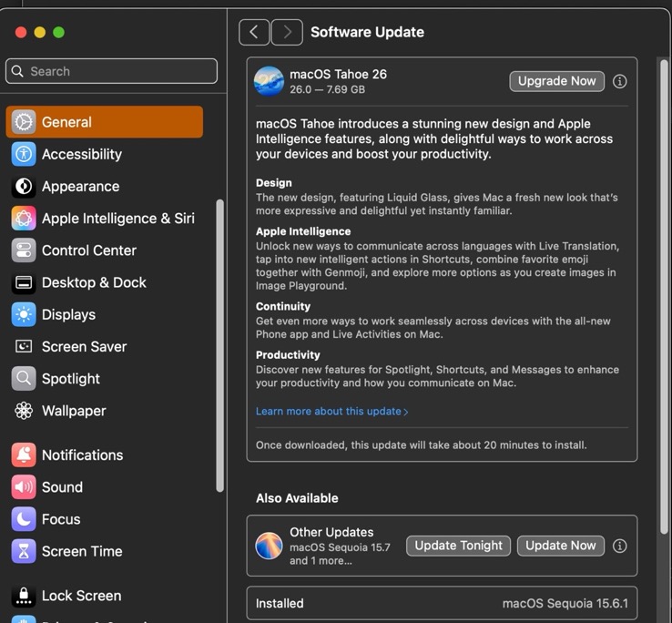Click the 26.0 — 7.69 GB size text

point(328,89)
